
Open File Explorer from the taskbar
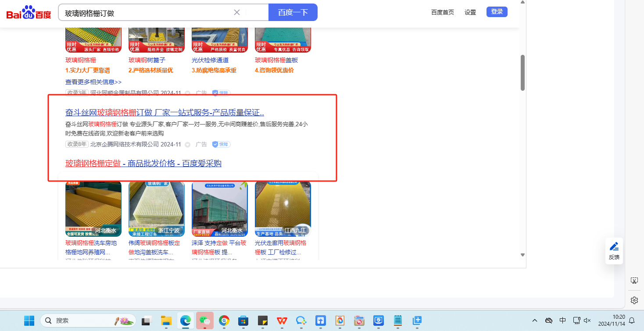[166, 320]
